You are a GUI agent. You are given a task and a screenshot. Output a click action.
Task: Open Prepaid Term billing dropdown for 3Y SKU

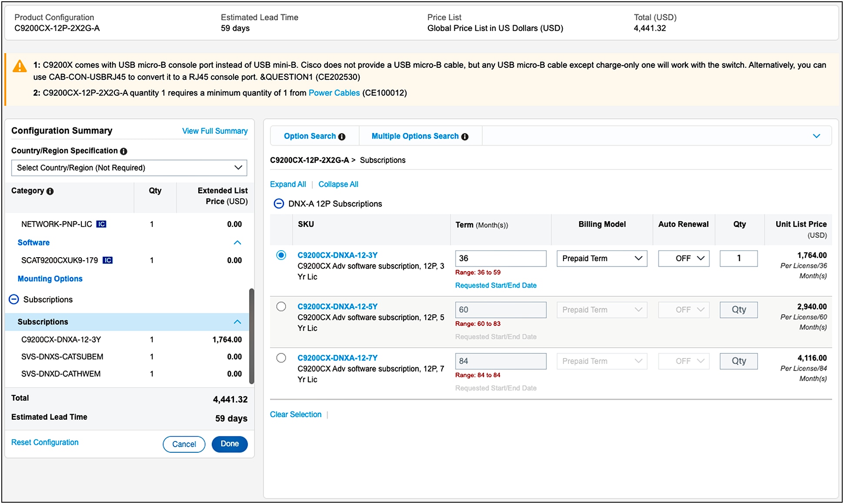(x=602, y=259)
